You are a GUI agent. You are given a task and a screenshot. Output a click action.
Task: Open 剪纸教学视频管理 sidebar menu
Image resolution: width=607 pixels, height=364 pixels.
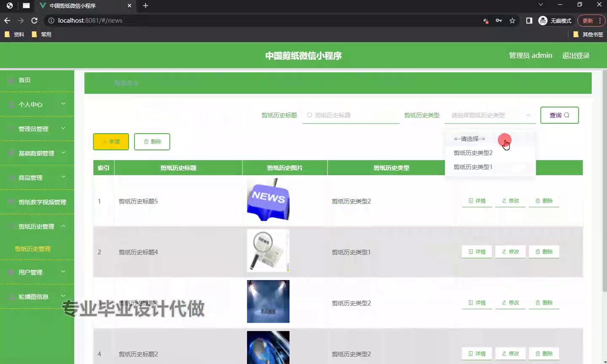pos(37,202)
